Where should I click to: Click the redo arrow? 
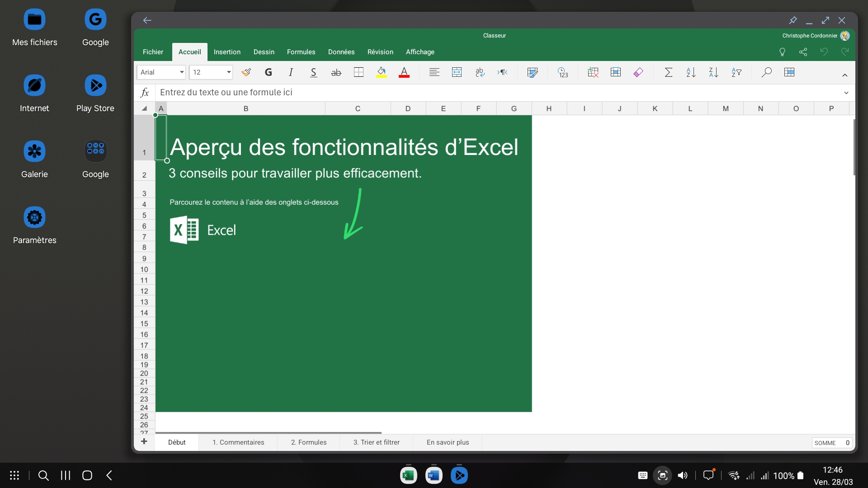point(845,52)
